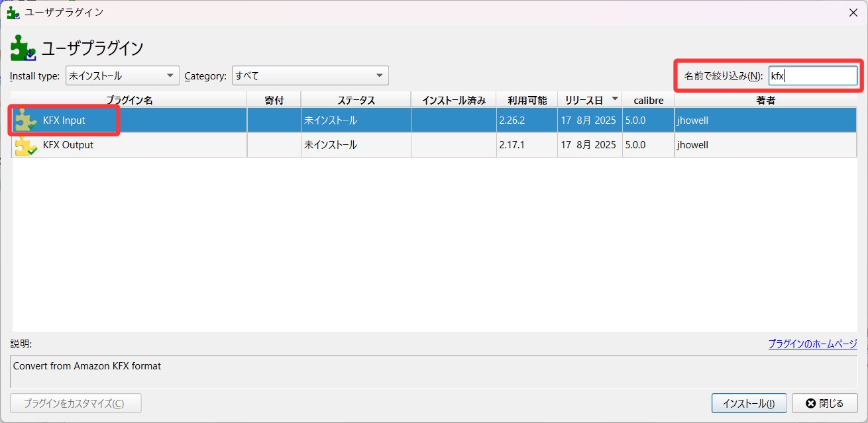The height and width of the screenshot is (423, 868).
Task: Click the 名前で絞り込み filter text field
Action: (x=812, y=75)
